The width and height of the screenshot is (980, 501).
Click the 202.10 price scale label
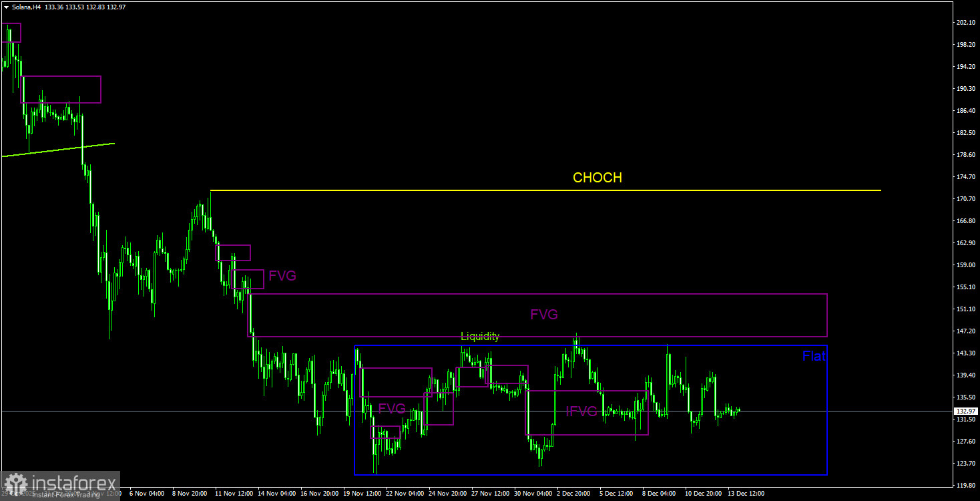[965, 23]
